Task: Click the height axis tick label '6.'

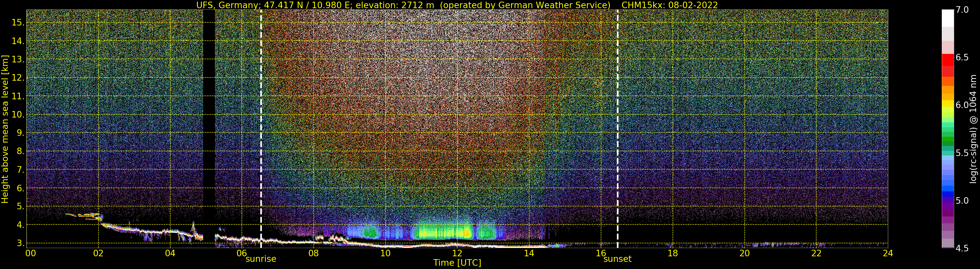Action: click(20, 188)
